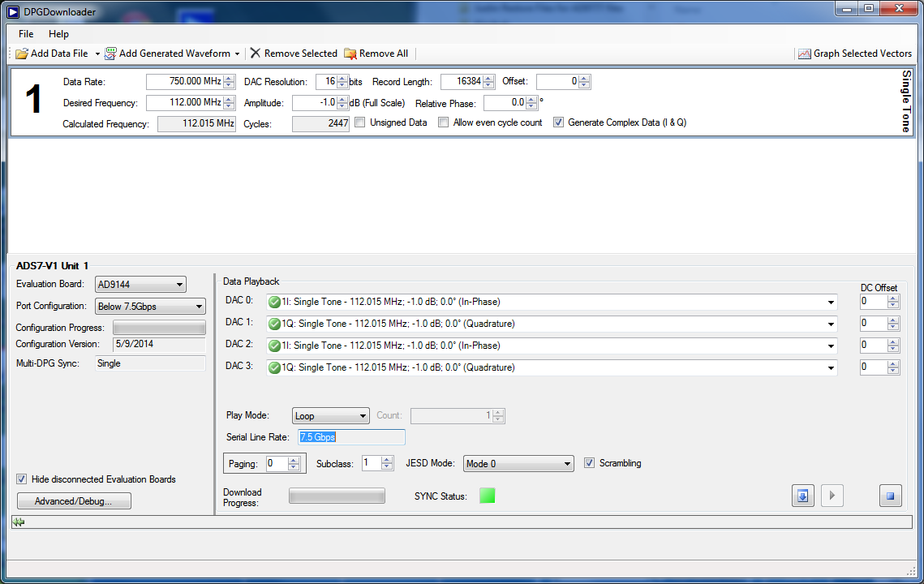Open the JESD Mode dropdown
This screenshot has width=924, height=584.
point(518,464)
